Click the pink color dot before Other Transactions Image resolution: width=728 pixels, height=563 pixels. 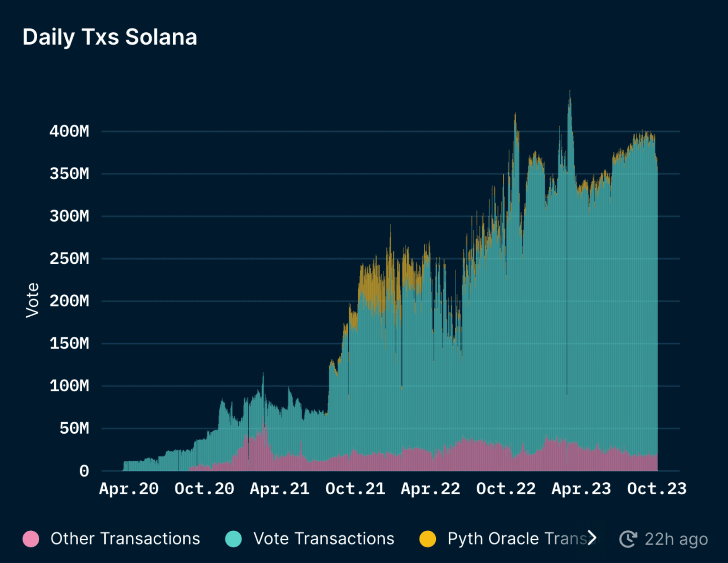click(x=31, y=539)
